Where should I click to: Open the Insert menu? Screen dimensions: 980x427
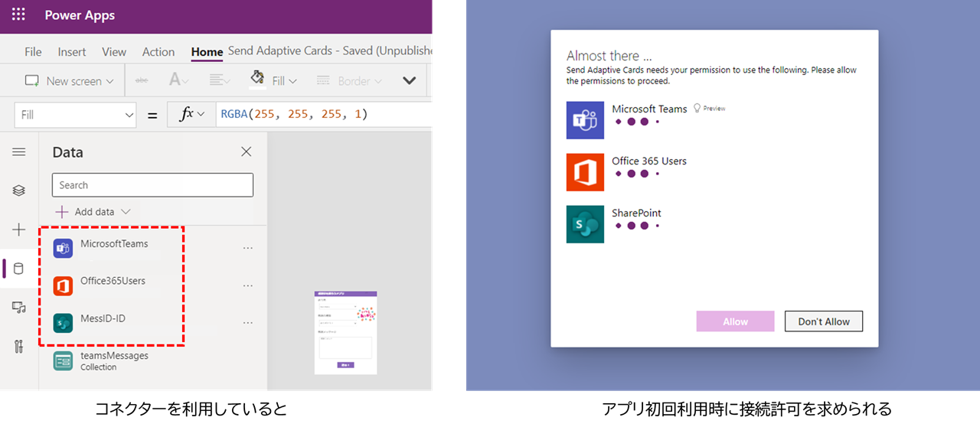click(x=72, y=52)
